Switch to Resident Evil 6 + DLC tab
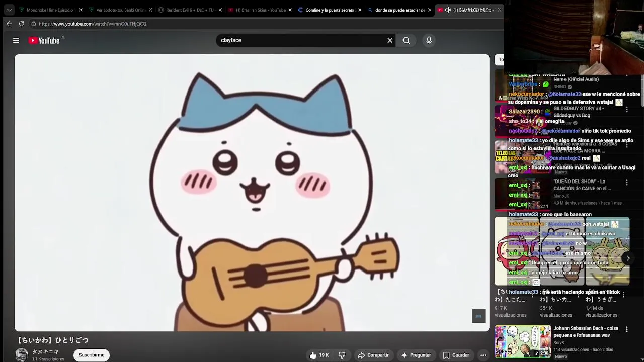644x362 pixels. coord(190,10)
